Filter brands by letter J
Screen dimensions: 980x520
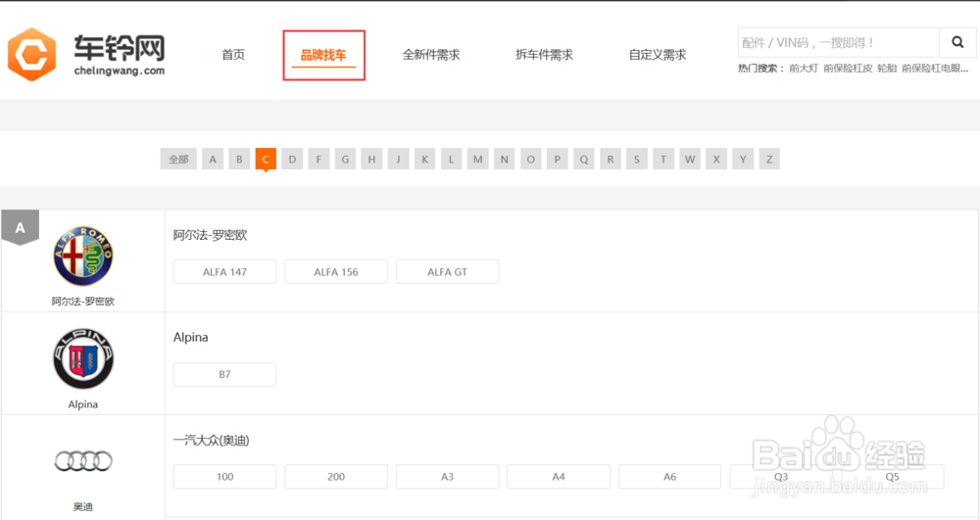tap(398, 160)
